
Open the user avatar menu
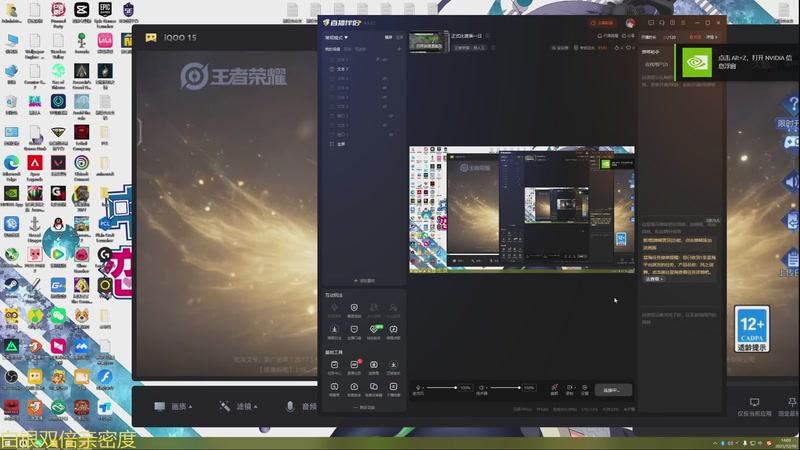tap(630, 23)
